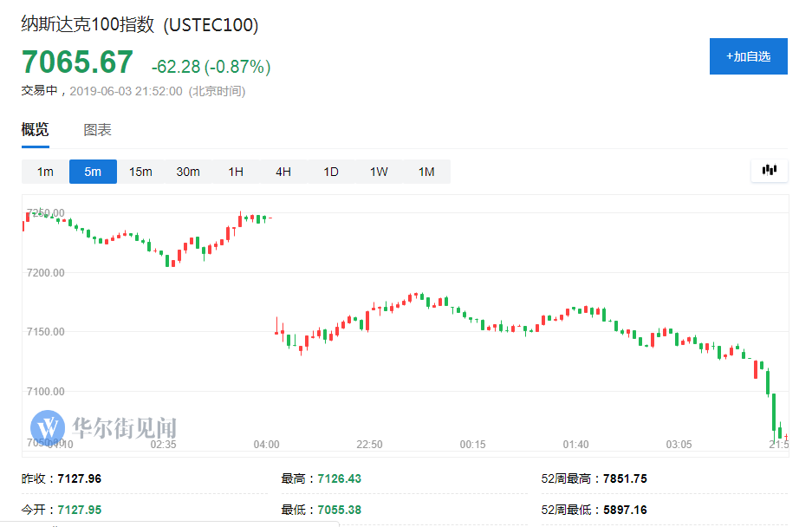The image size is (812, 527).
Task: Click the 22:50 time axis label
Action: click(x=369, y=445)
